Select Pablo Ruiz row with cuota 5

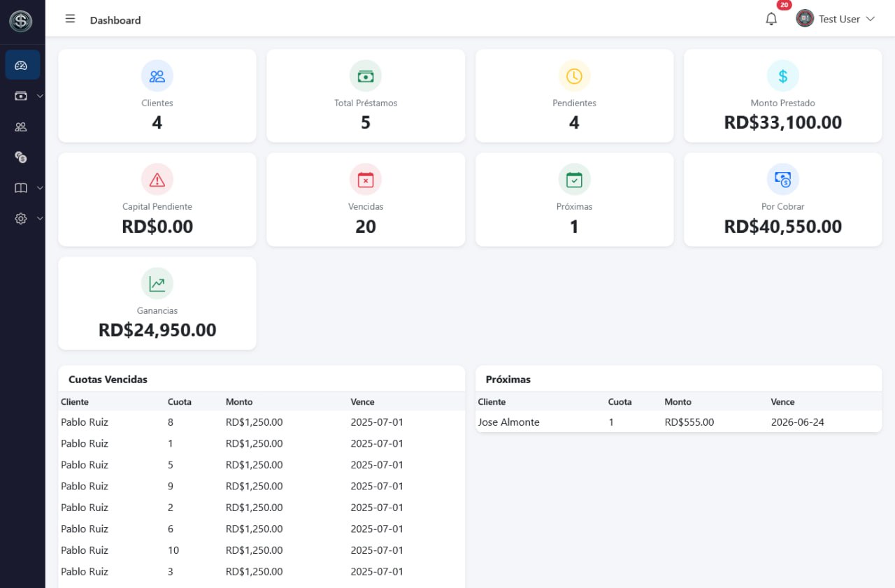pos(262,465)
